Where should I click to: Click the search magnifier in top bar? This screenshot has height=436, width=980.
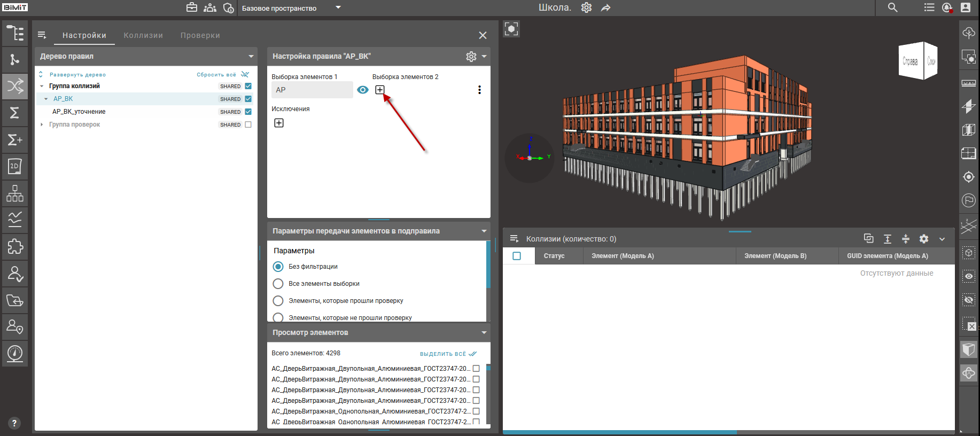click(892, 7)
